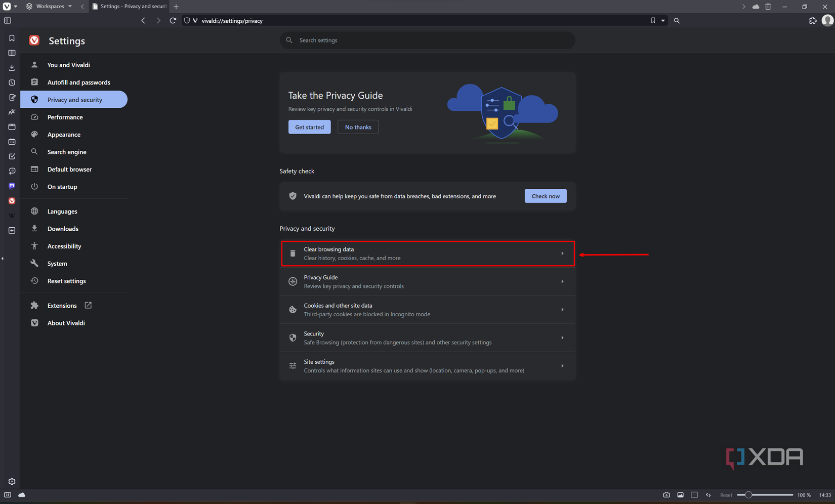The height and width of the screenshot is (504, 835).
Task: Toggle images with status bar image icon
Action: pyautogui.click(x=680, y=495)
